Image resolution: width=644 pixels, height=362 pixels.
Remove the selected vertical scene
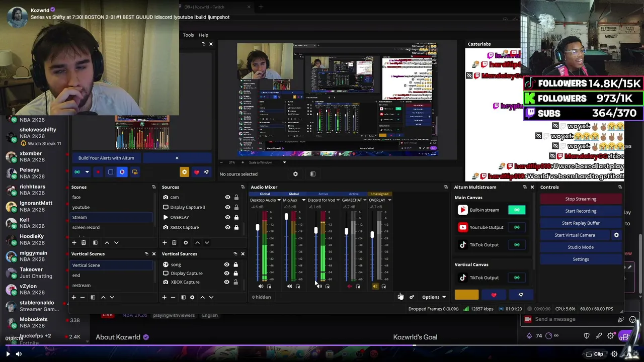point(83,297)
